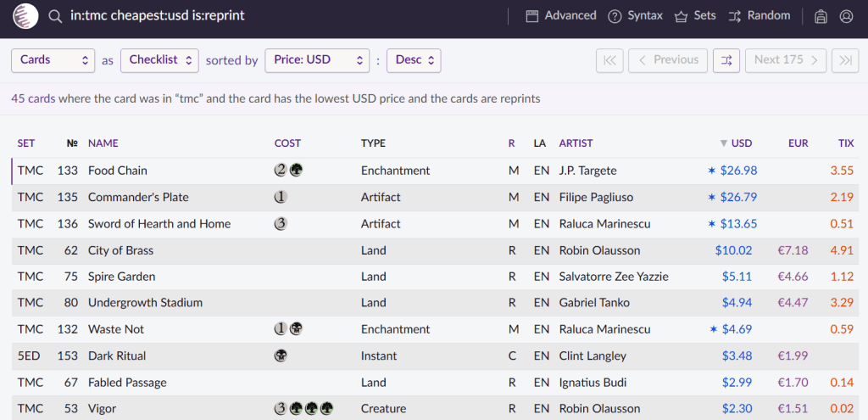Click the Scryfall logo icon

click(x=25, y=16)
